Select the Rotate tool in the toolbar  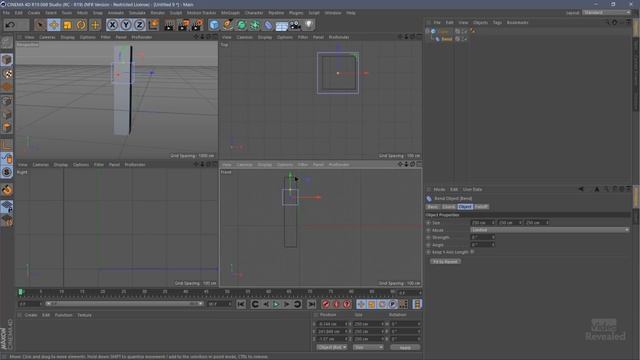[81, 25]
